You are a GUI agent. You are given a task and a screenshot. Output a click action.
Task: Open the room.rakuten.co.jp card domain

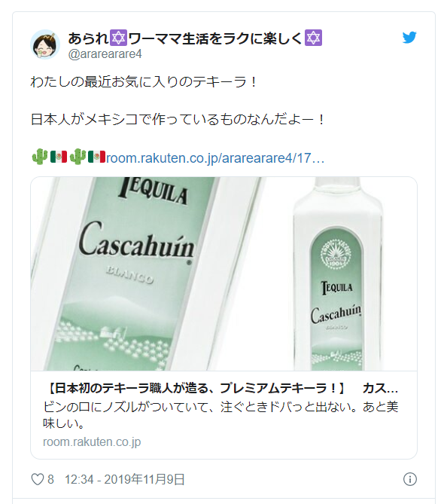point(92,441)
